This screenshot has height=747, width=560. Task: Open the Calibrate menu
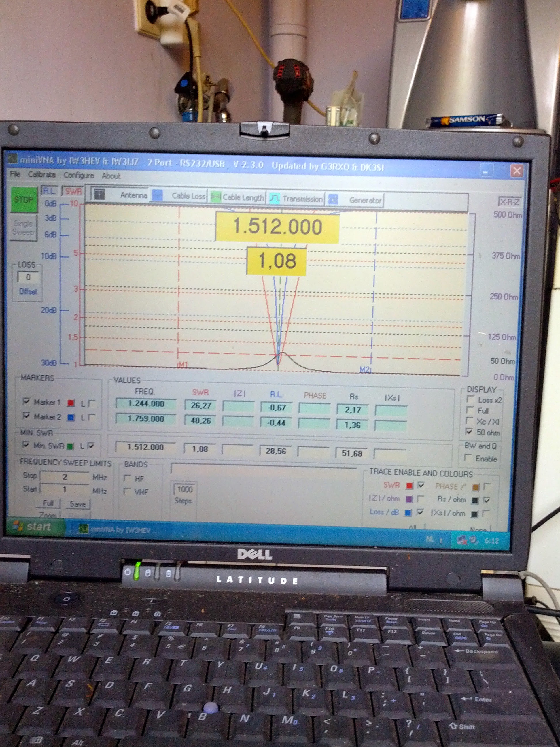click(42, 174)
